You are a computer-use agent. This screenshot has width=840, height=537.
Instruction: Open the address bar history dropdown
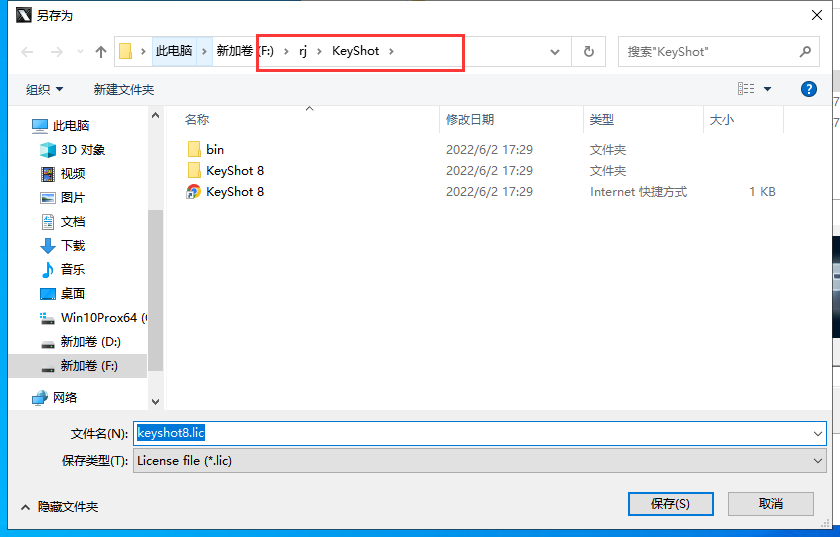(x=555, y=52)
